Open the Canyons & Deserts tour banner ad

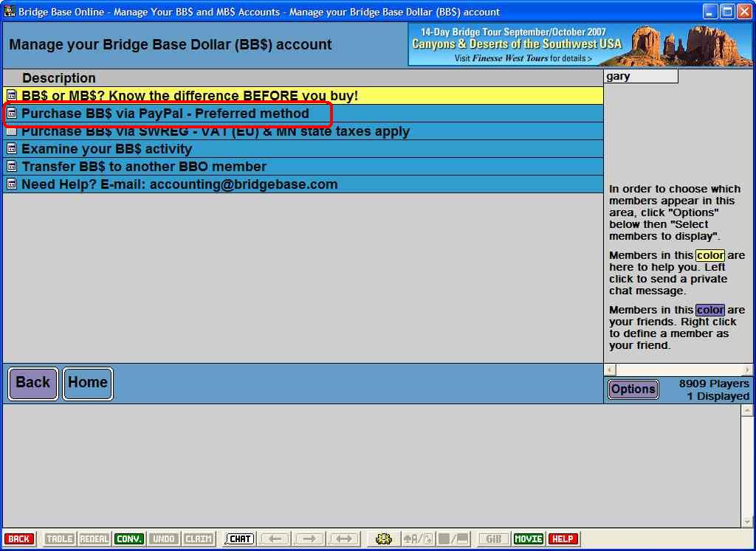[x=580, y=44]
